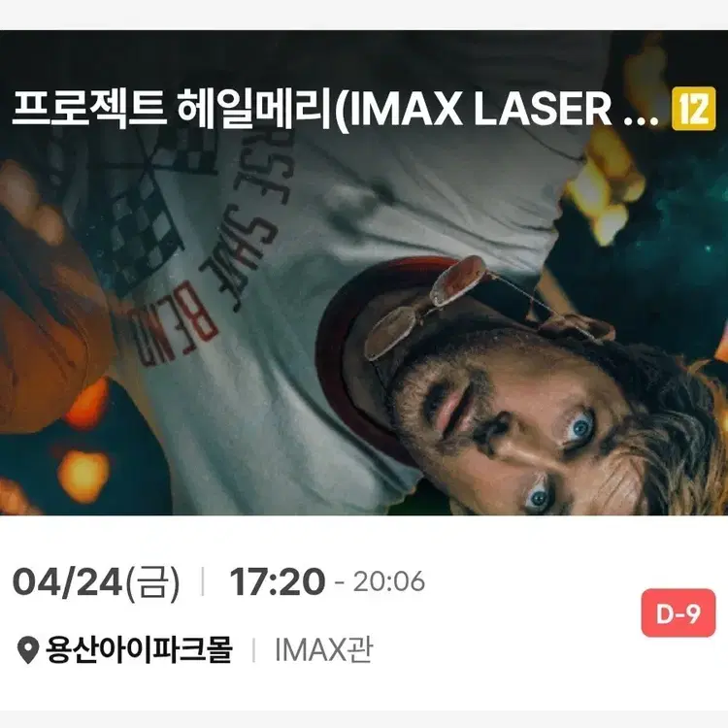The height and width of the screenshot is (728, 728).
Task: Open the 용산아이파크몰 theater name
Action: pyautogui.click(x=139, y=649)
